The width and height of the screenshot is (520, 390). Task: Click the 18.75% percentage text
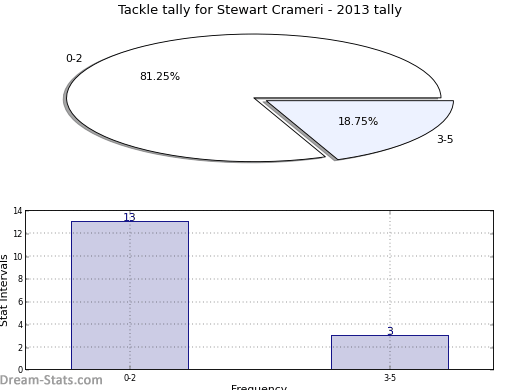click(x=358, y=121)
